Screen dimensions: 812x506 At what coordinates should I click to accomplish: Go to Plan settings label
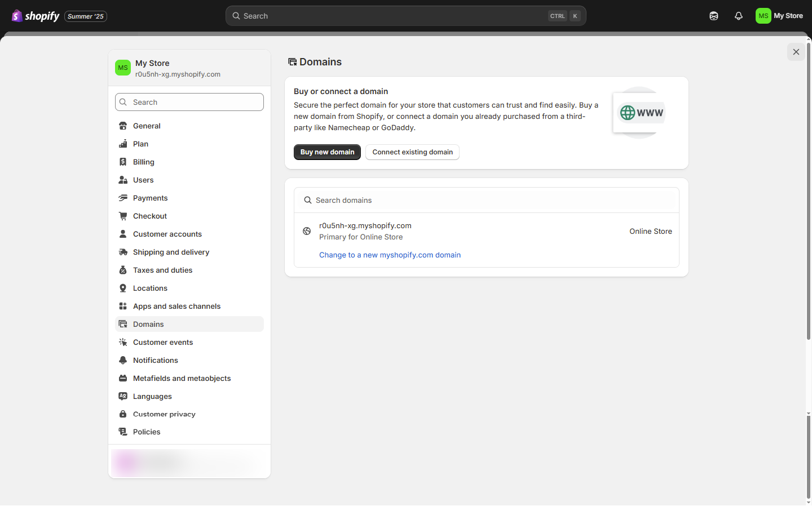click(140, 144)
